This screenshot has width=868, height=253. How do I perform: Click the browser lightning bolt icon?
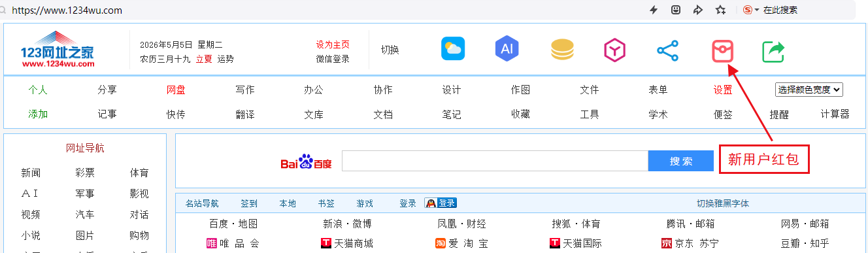click(x=653, y=10)
